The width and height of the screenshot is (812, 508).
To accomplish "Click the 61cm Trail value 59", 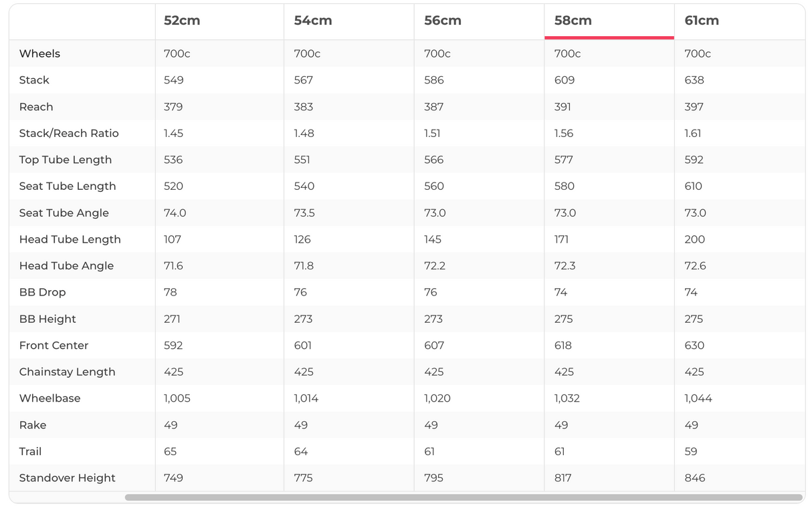I will click(x=691, y=452).
